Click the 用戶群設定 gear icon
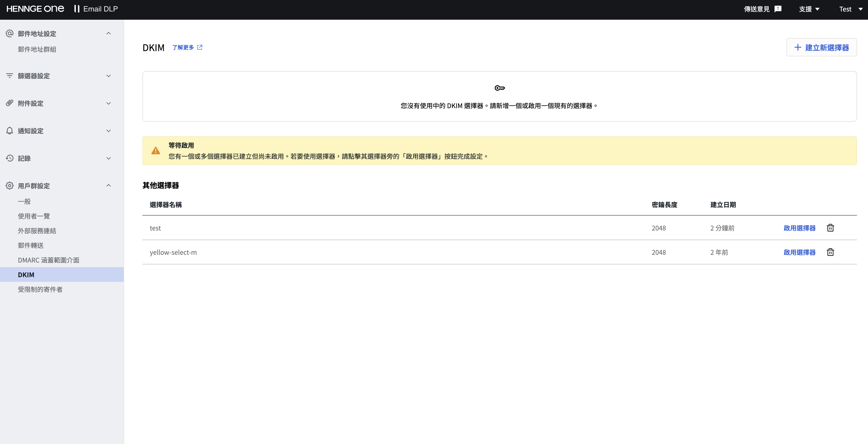868x444 pixels. (x=9, y=185)
